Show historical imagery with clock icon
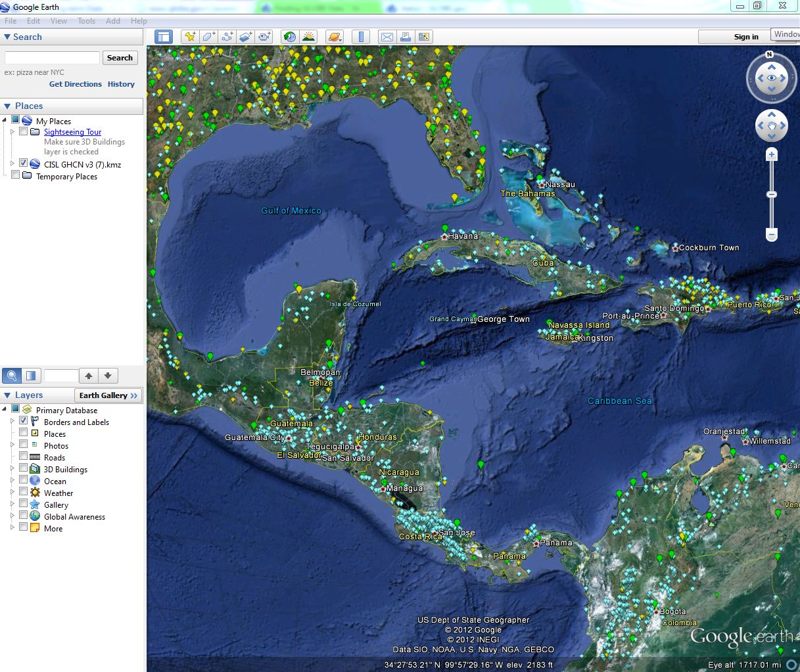This screenshot has height=672, width=800. pyautogui.click(x=290, y=37)
